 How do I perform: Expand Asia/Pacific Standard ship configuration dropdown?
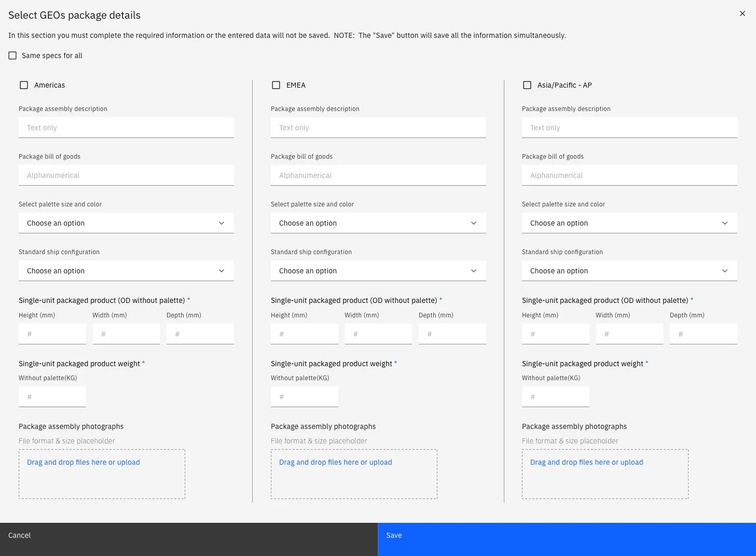pyautogui.click(x=629, y=271)
